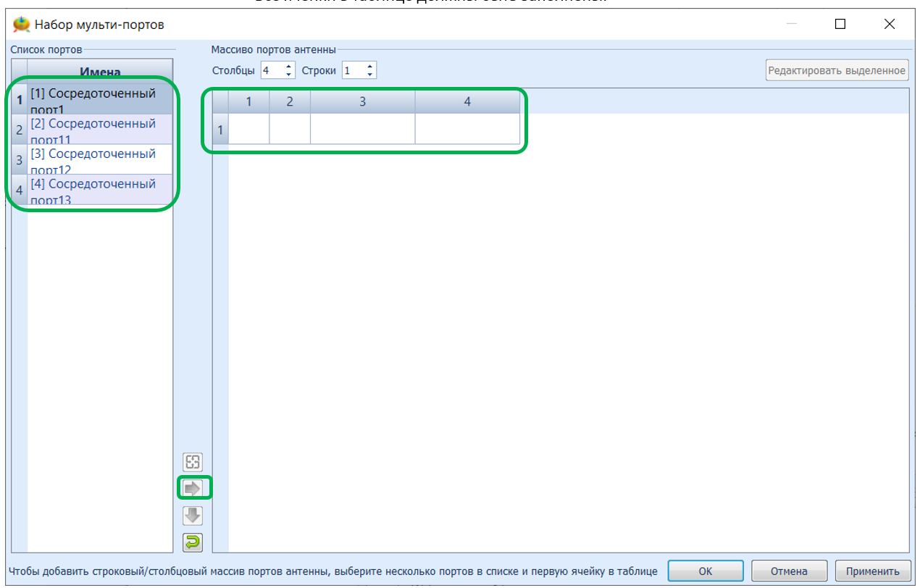The image size is (920, 588).
Task: Click the green return arrow icon
Action: 193,542
